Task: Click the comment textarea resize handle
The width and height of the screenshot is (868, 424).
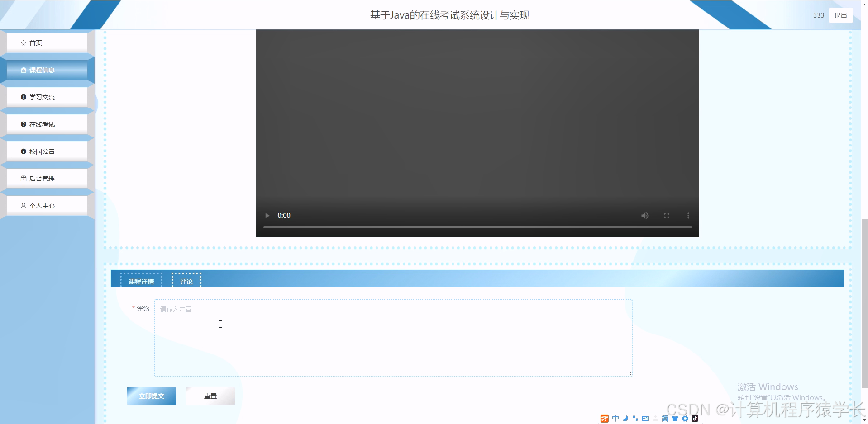Action: [x=629, y=373]
